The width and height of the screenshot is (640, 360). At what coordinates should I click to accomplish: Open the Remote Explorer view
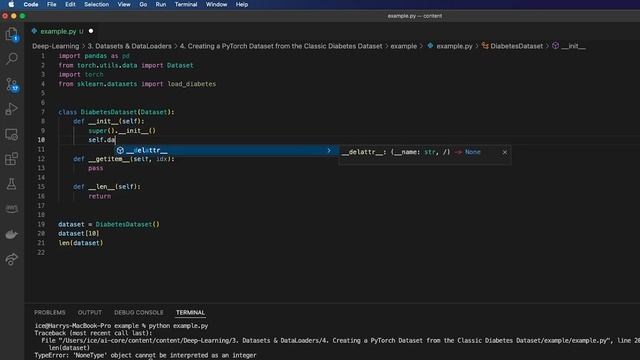click(11, 134)
